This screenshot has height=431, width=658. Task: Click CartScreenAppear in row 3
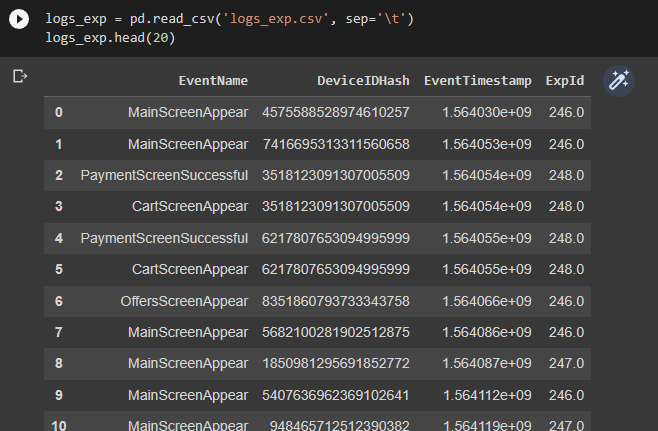[190, 206]
